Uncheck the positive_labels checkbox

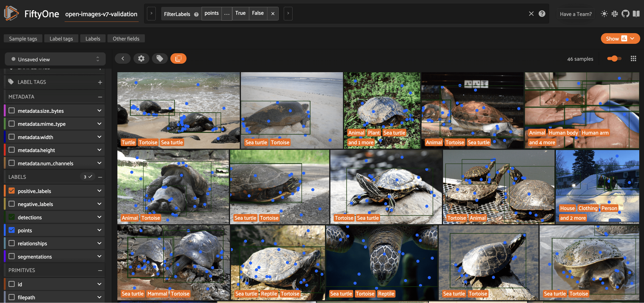(12, 191)
